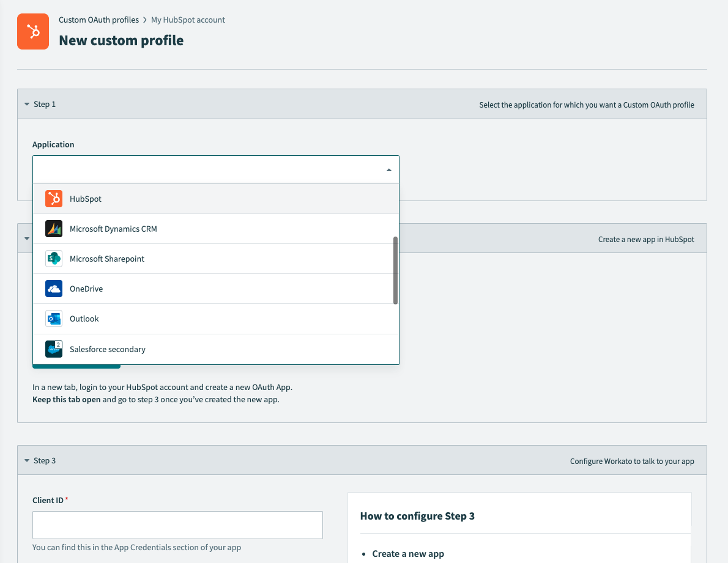Collapse the Step 3 section
This screenshot has width=728, height=563.
pyautogui.click(x=26, y=460)
